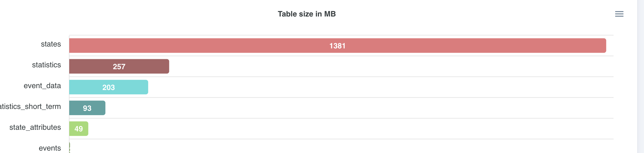Screen dimensions: 644x153
Task: Click the "Table size in MB" chart title
Action: [x=307, y=14]
